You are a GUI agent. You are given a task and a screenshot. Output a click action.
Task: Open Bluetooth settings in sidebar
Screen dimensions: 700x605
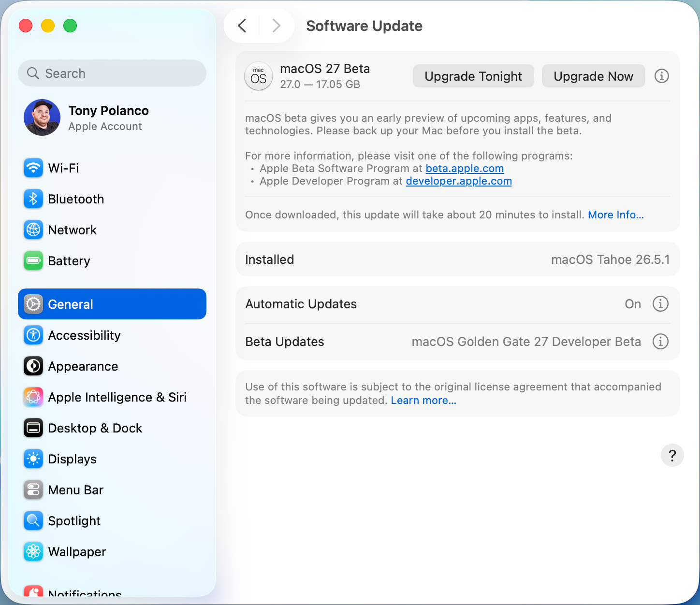(112, 199)
